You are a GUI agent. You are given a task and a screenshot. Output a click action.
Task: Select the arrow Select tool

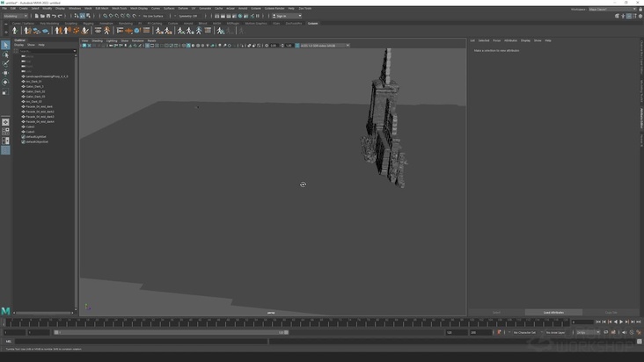point(5,45)
